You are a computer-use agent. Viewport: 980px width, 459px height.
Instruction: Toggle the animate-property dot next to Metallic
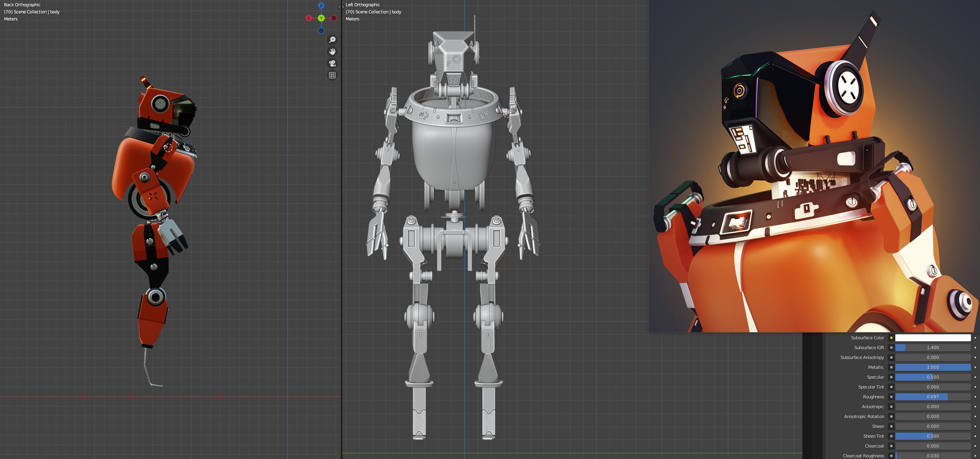[975, 367]
